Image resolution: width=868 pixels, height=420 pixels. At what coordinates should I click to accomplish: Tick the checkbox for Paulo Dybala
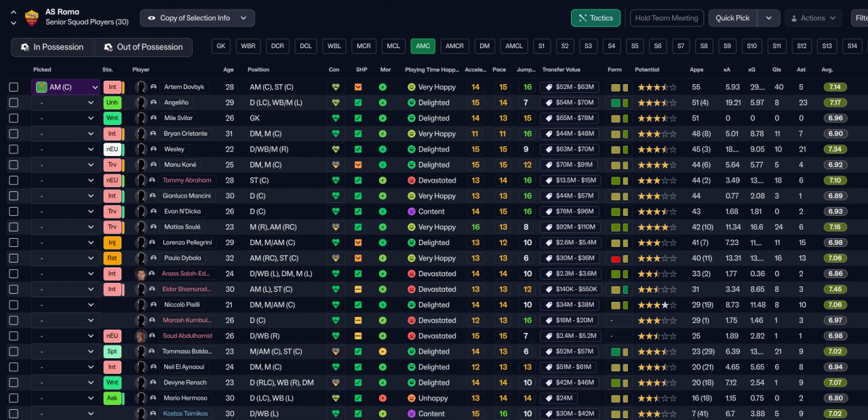point(14,259)
